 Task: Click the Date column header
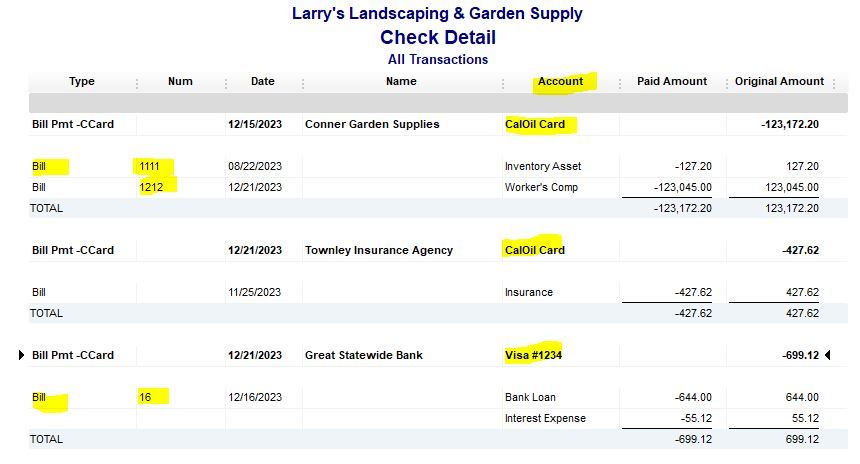pos(263,82)
